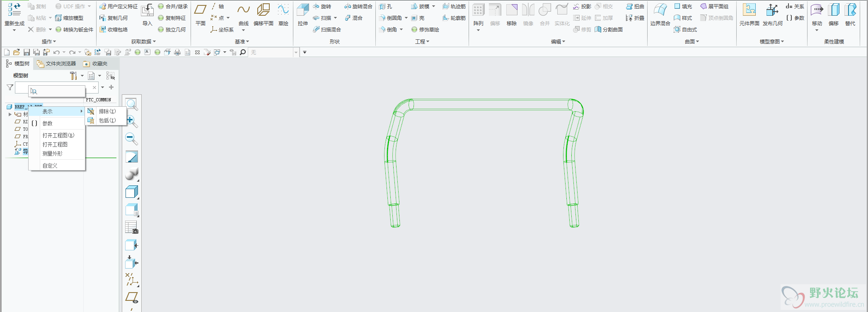Open the 表示 context submenu
This screenshot has height=312, width=868.
(x=57, y=111)
